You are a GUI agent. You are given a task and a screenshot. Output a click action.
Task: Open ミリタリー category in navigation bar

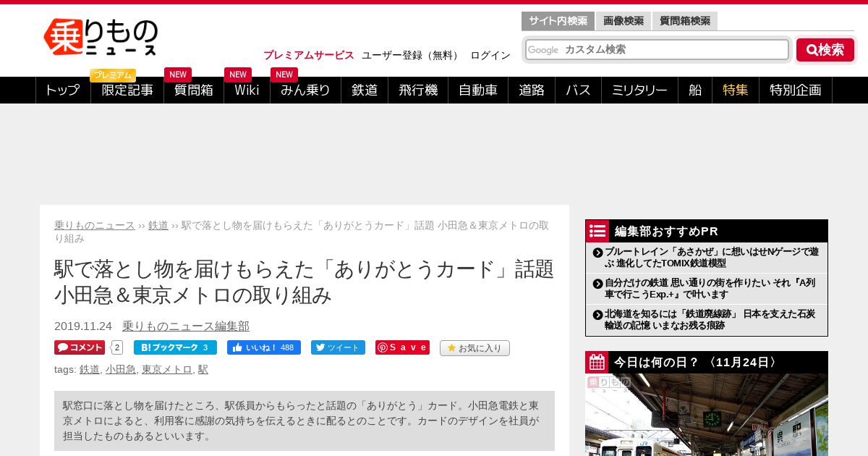639,90
